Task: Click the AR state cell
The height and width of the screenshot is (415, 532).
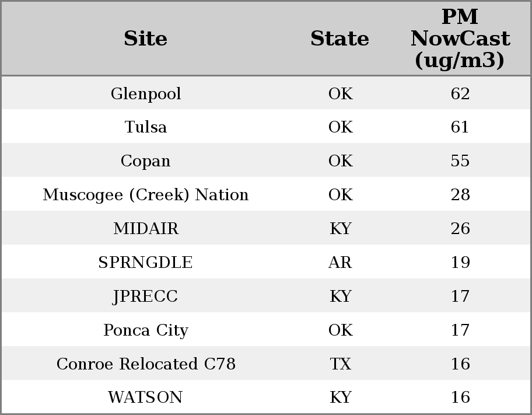Action: [x=340, y=263]
